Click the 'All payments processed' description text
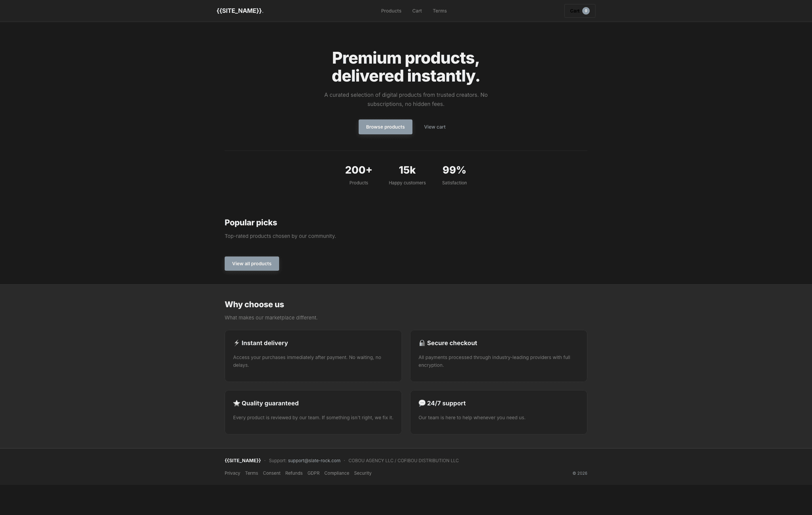Image resolution: width=812 pixels, height=515 pixels. click(x=494, y=361)
